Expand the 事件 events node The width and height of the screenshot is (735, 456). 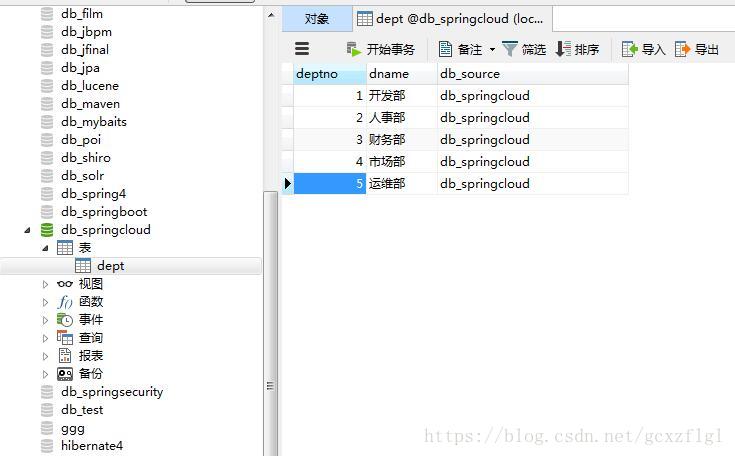pos(45,320)
